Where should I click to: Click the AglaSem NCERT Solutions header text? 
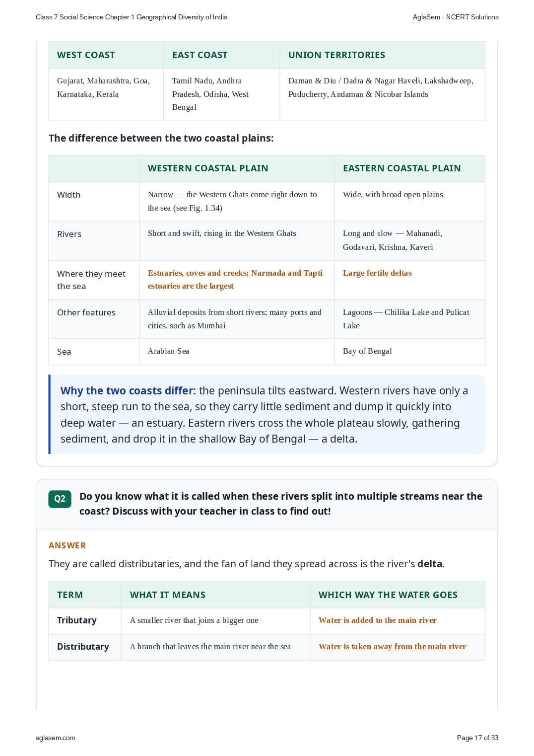[x=456, y=17]
